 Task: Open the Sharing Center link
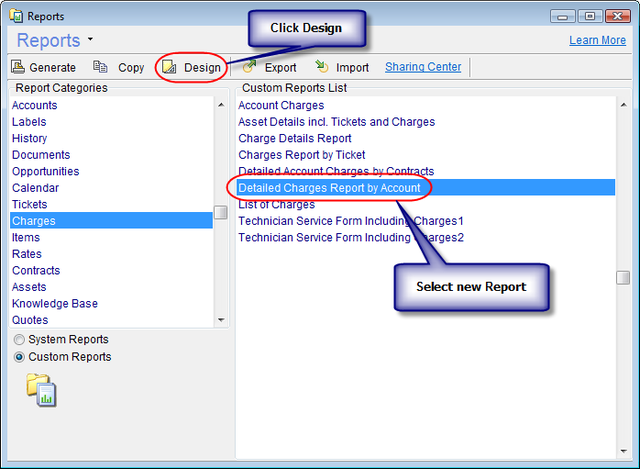[x=423, y=67]
